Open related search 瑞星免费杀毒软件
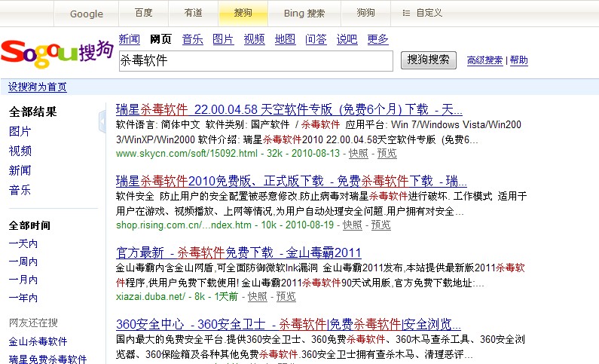The height and width of the screenshot is (364, 599). coord(47,359)
